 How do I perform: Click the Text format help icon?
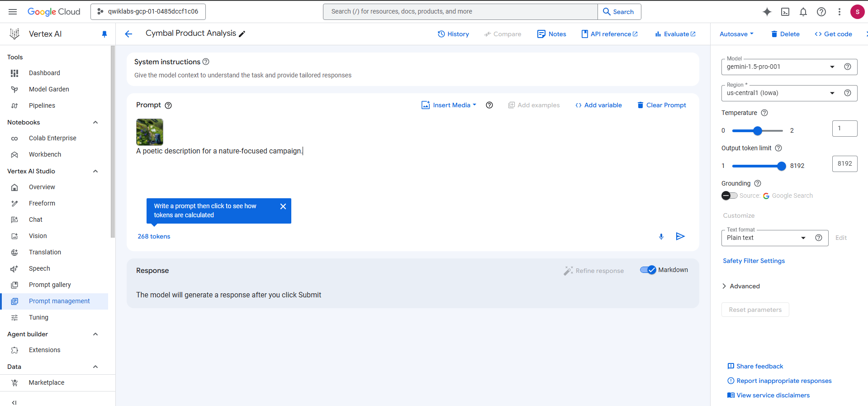pyautogui.click(x=819, y=238)
